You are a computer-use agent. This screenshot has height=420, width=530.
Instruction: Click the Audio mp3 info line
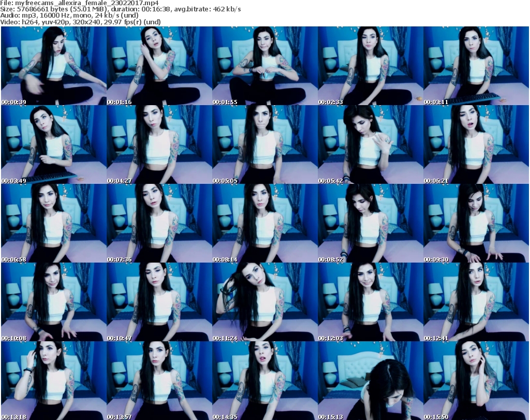pos(69,16)
